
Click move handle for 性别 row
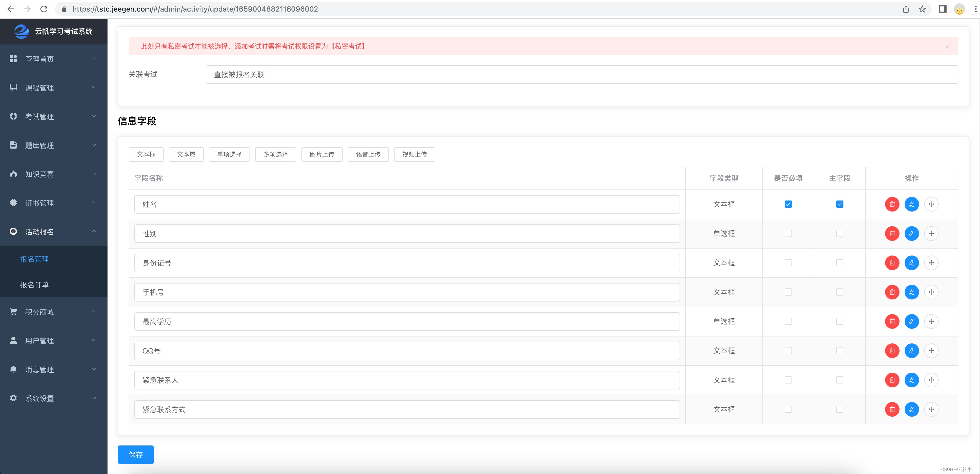pyautogui.click(x=931, y=233)
